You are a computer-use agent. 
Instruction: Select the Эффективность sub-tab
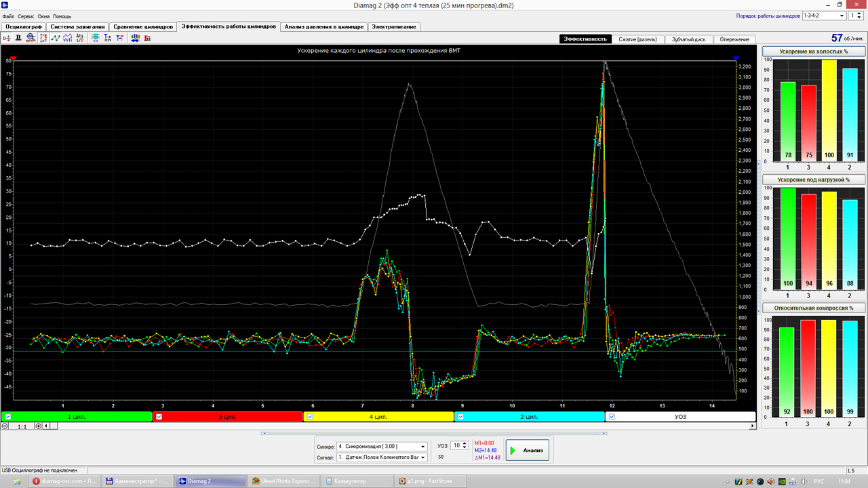click(x=586, y=39)
